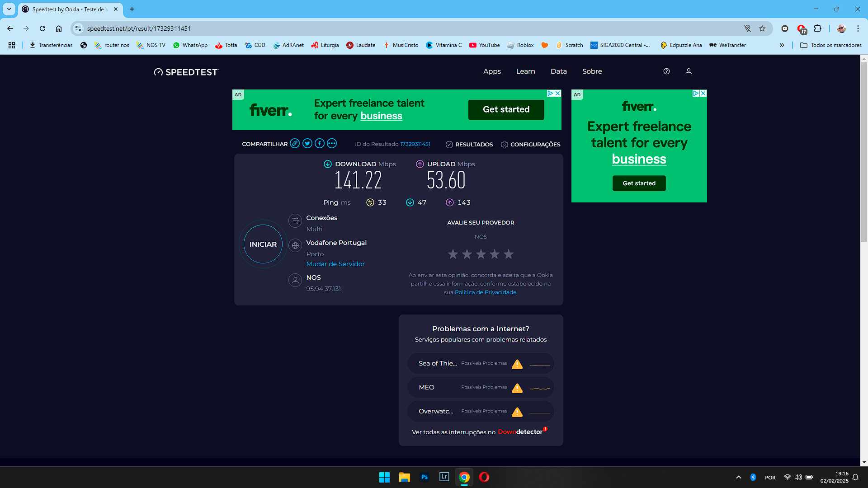Open the router nos bookmark
Image resolution: width=868 pixels, height=488 pixels.
click(112, 45)
